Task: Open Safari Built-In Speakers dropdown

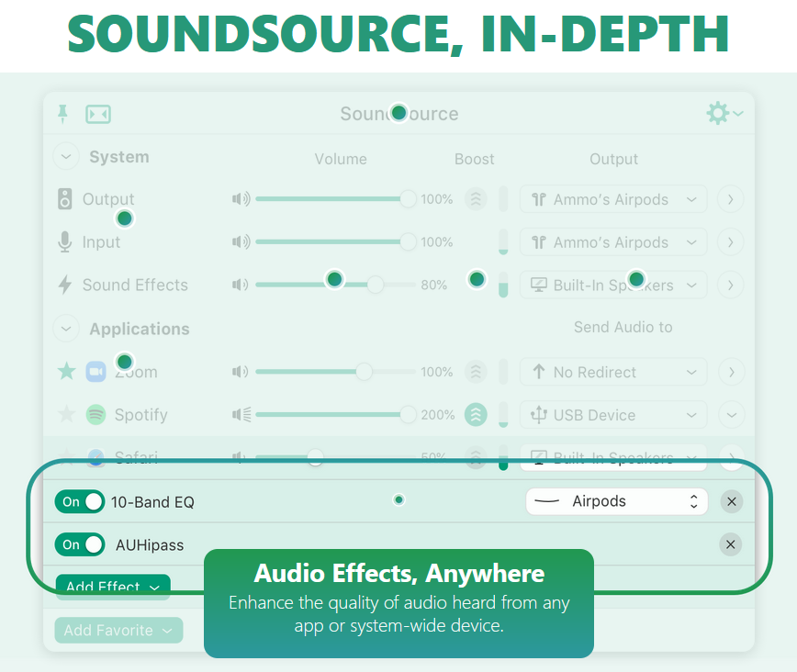Action: [613, 457]
